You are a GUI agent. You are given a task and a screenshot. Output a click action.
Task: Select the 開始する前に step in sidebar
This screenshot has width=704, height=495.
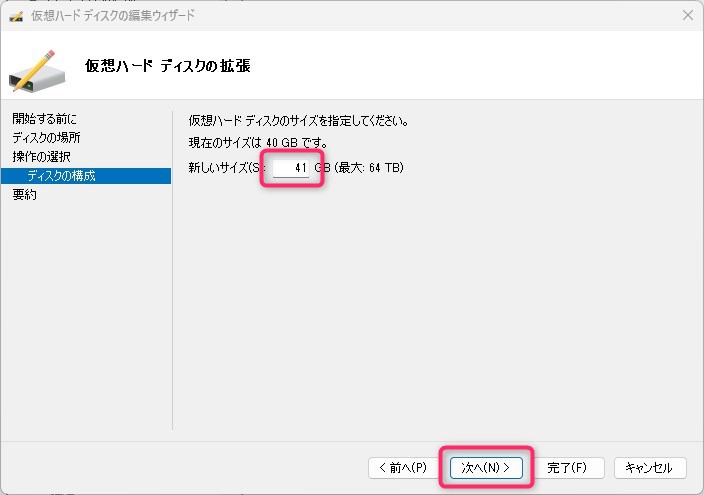[44, 119]
